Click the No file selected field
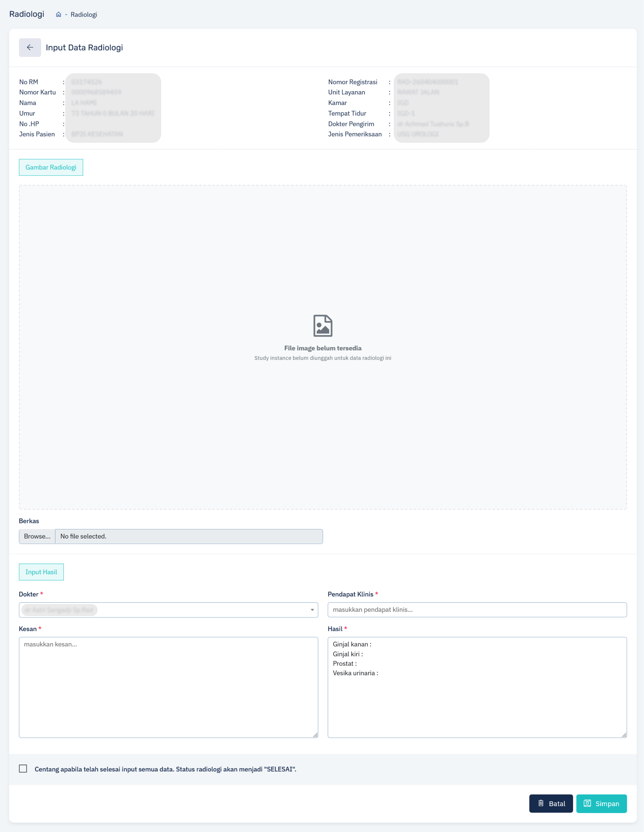The height and width of the screenshot is (832, 644). coord(189,536)
